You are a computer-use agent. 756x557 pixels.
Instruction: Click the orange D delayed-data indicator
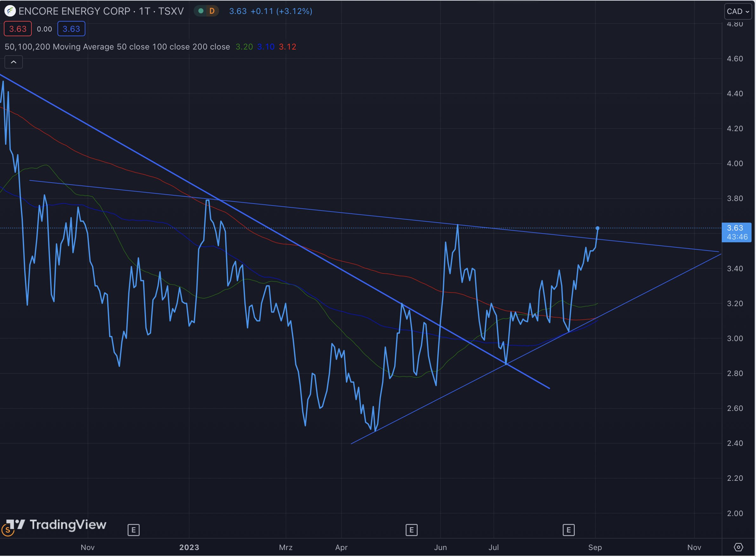tap(212, 11)
